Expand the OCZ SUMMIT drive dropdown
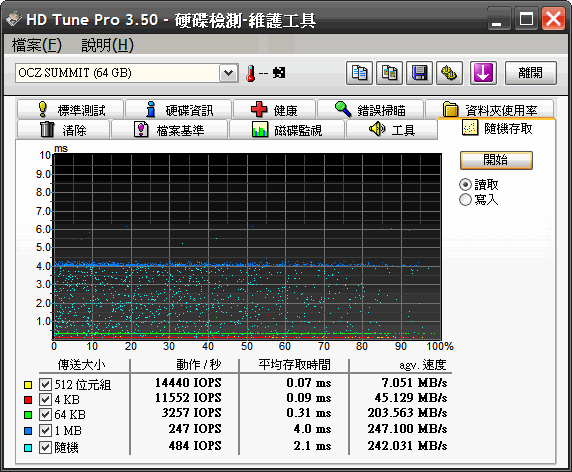Screen dimensions: 572x472 pyautogui.click(x=229, y=73)
